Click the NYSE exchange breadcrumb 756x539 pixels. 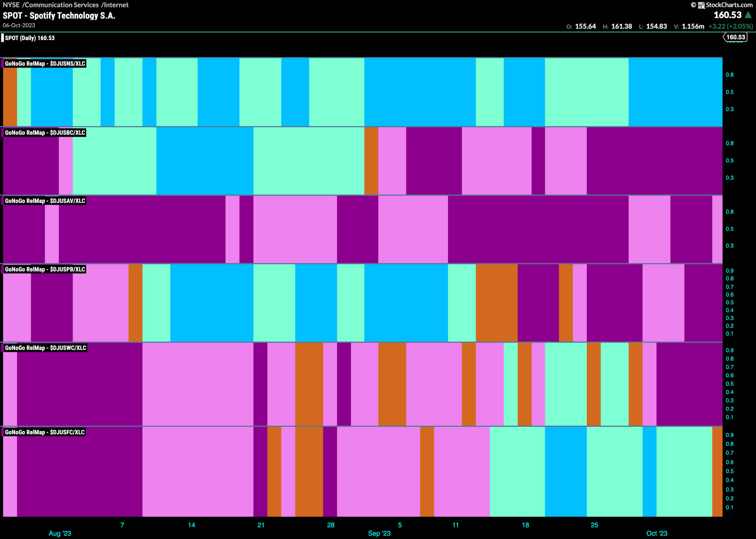click(11, 5)
